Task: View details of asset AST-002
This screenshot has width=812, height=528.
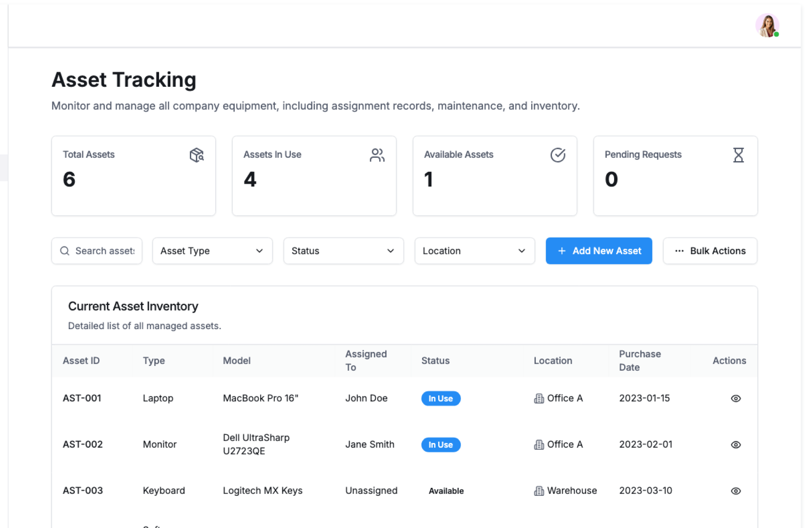Action: (735, 445)
